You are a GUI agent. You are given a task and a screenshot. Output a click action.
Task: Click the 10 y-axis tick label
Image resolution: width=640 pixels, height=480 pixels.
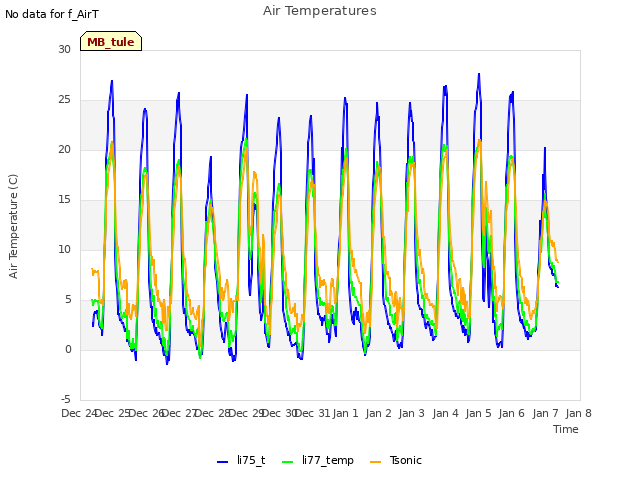(64, 249)
